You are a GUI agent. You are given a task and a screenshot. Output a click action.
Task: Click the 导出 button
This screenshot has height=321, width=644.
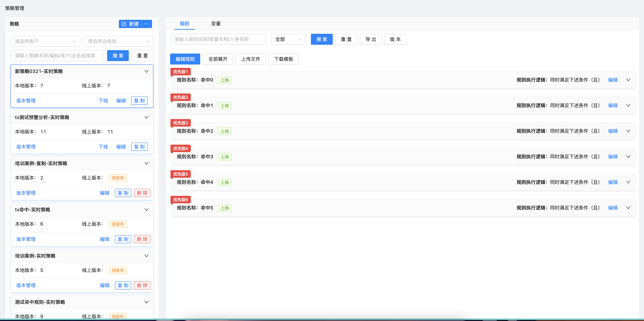[371, 39]
